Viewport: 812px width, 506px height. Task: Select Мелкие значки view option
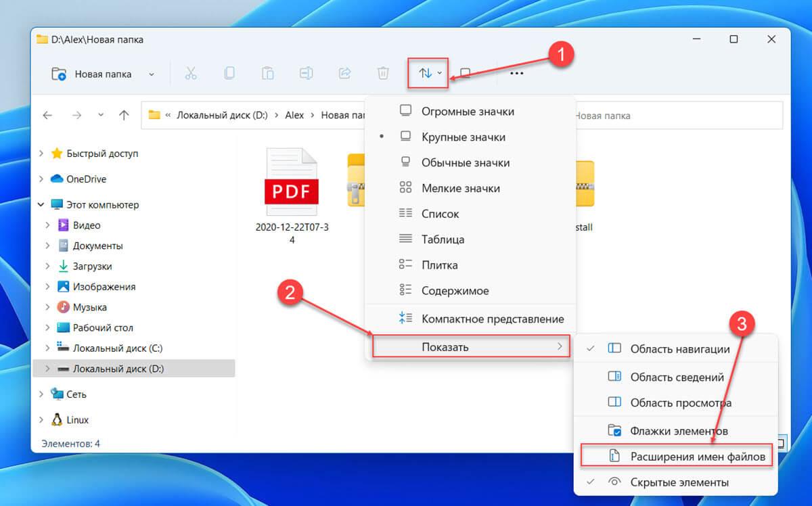click(470, 188)
